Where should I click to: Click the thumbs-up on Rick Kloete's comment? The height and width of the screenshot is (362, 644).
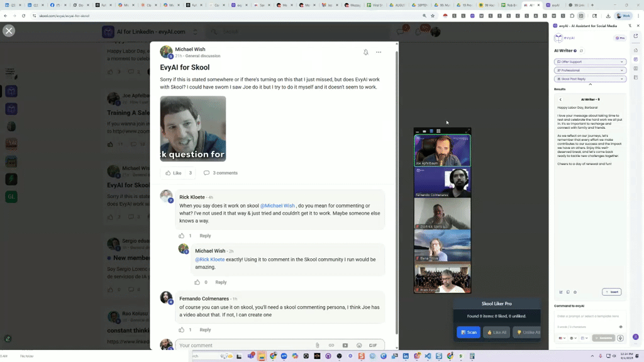(182, 236)
